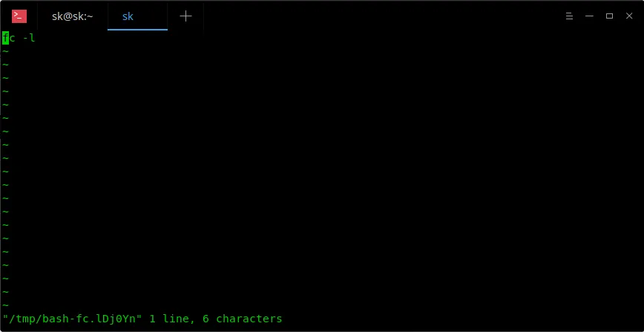Screen dimensions: 644x332
Task: Click the second tilde from the top
Action: click(5, 65)
